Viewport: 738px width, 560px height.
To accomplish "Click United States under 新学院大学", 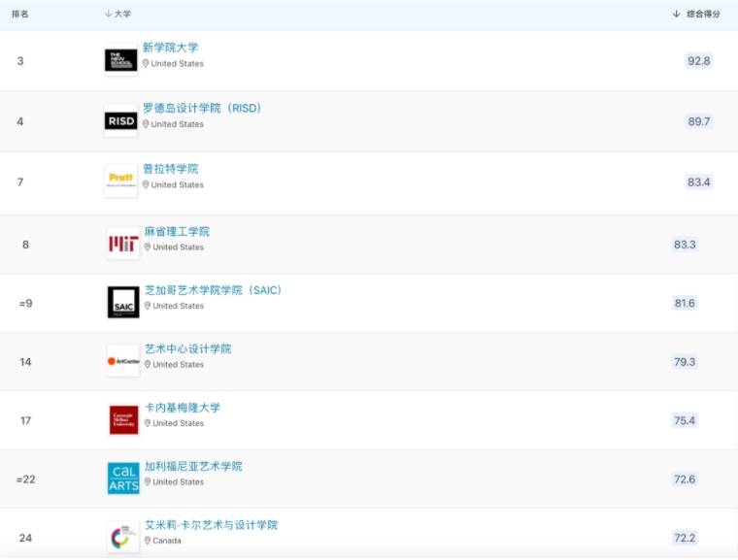I will (x=178, y=63).
